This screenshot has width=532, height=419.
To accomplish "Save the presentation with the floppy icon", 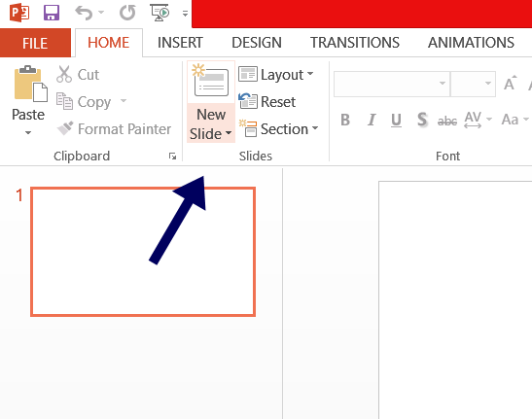I will click(x=52, y=13).
